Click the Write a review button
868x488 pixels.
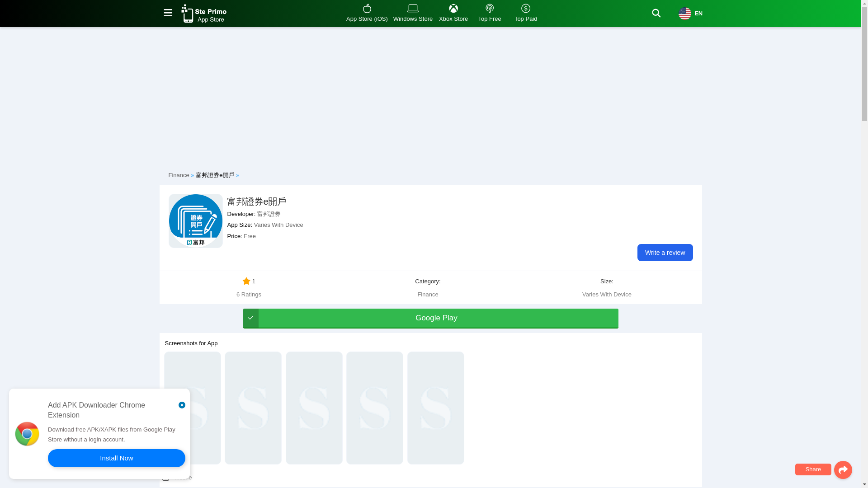pos(665,253)
